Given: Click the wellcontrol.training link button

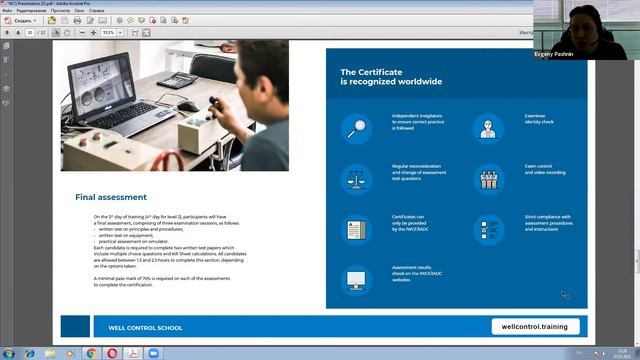Looking at the screenshot, I should (535, 327).
